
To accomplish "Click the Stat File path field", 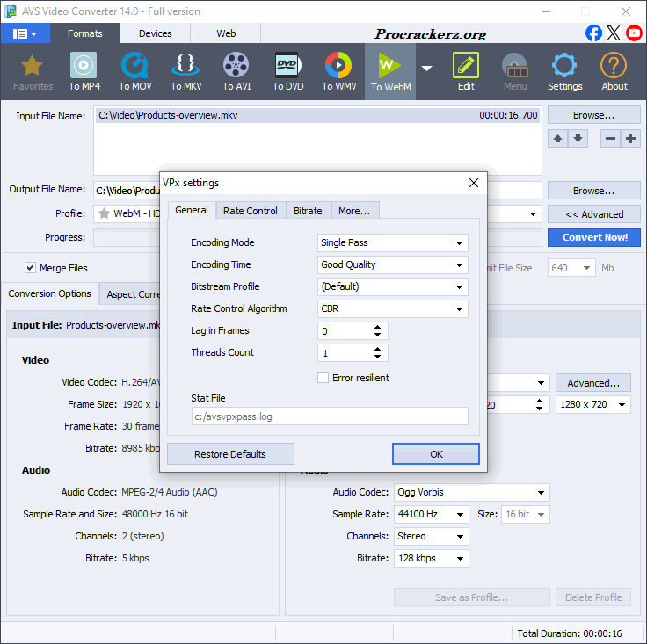I will 330,416.
